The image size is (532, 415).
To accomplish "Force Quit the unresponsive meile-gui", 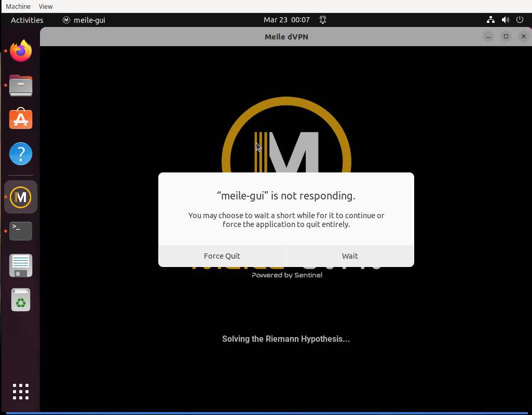I will tap(222, 256).
